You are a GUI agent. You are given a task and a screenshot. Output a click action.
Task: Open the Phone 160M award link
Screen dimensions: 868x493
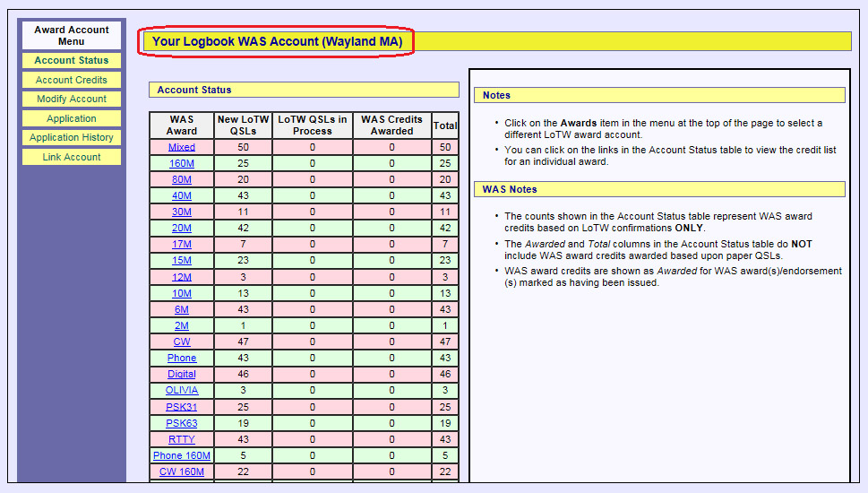tap(182, 455)
